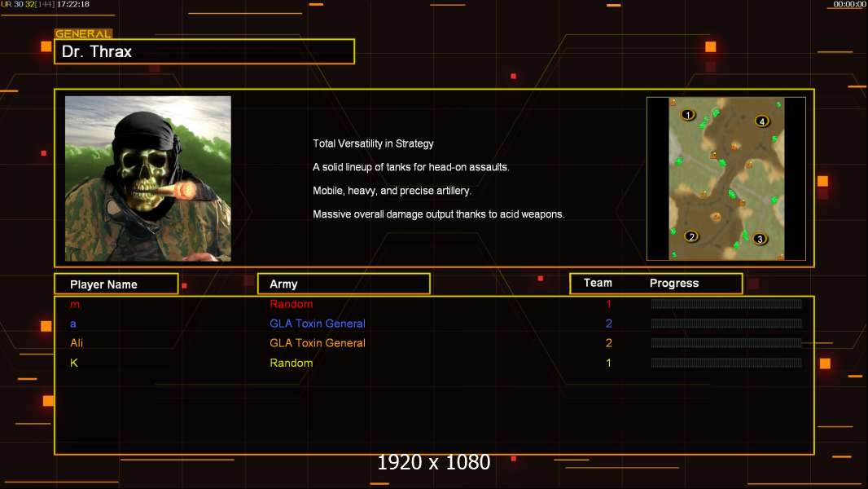868x489 pixels.
Task: Click team number 1 for player m
Action: (608, 304)
